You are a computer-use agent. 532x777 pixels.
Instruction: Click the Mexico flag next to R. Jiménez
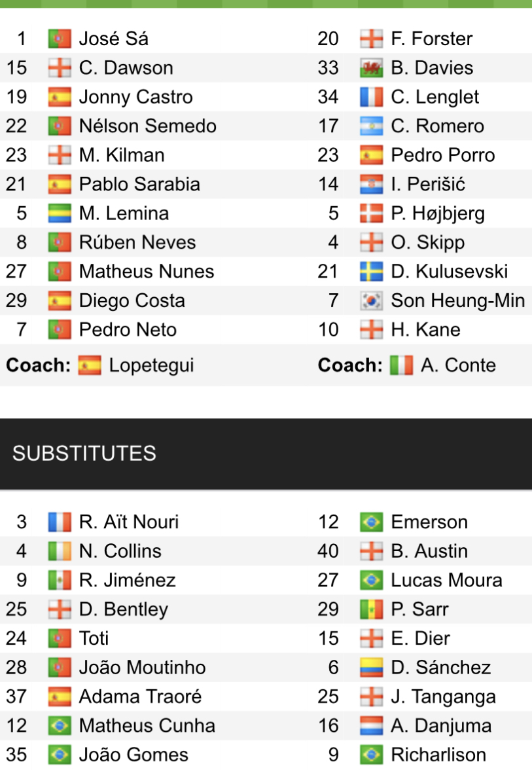[x=59, y=581]
